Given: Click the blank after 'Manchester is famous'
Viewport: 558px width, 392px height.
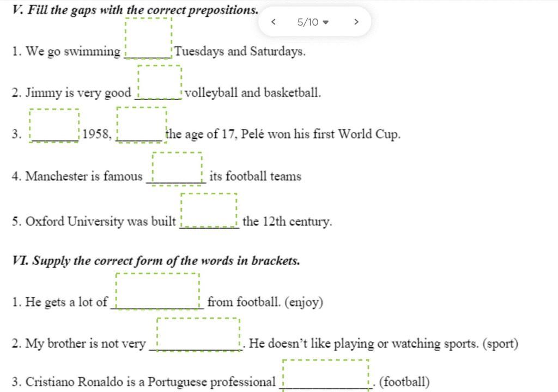Looking at the screenshot, I should point(177,169).
